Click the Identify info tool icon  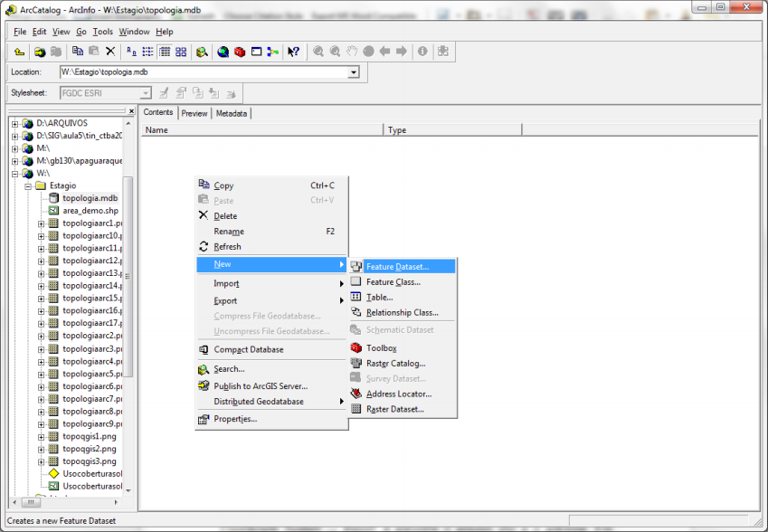pos(422,52)
